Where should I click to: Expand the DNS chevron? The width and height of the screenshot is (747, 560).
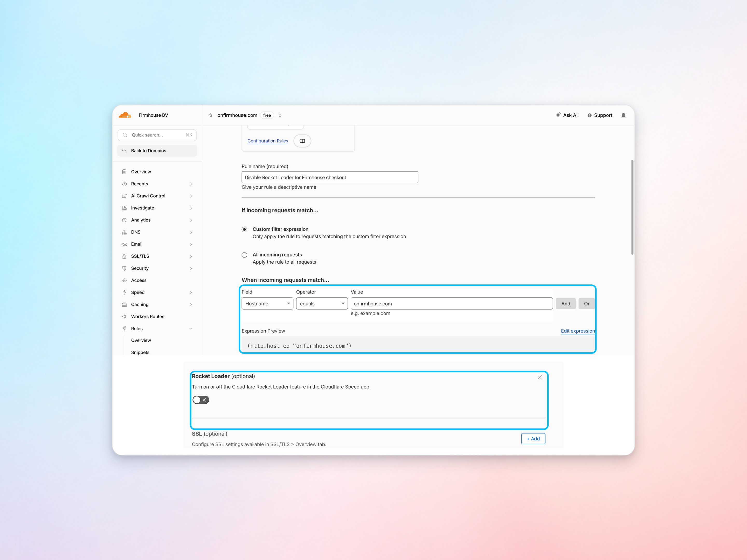(191, 232)
